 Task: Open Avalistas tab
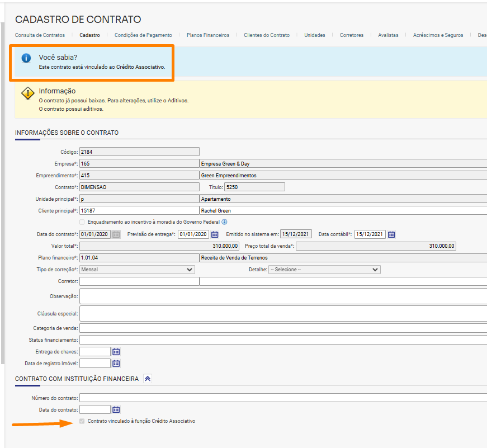388,35
